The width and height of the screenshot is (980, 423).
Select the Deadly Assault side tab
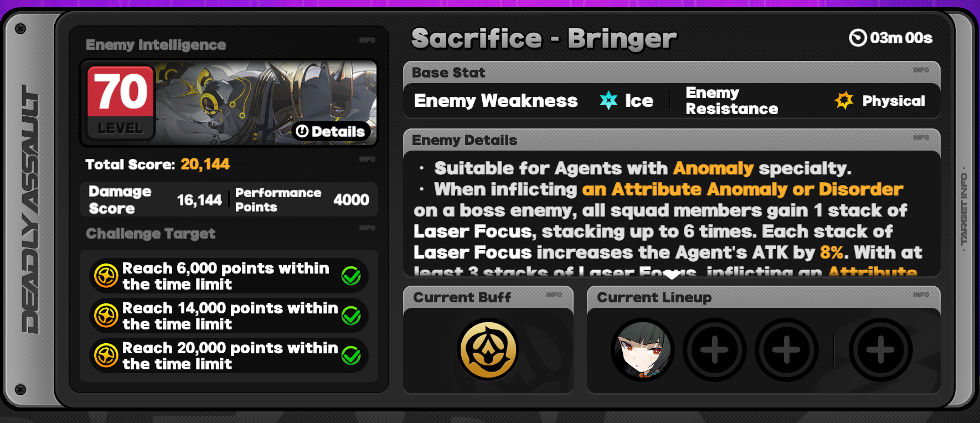30,209
